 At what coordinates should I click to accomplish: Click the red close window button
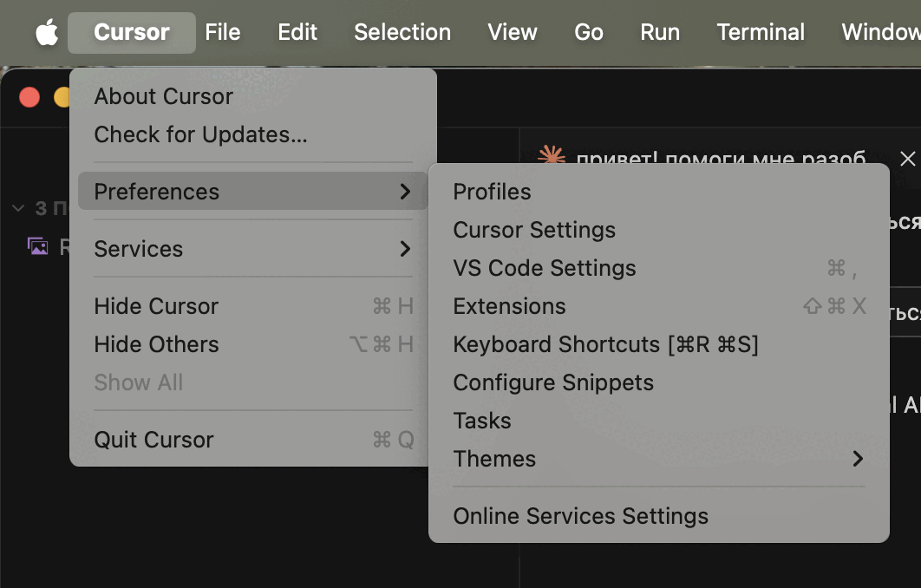[x=29, y=97]
